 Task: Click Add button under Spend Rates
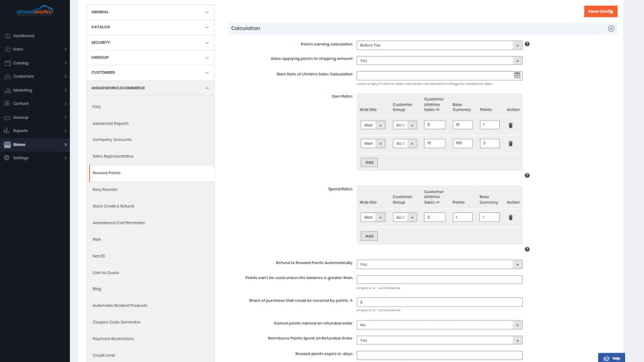[369, 236]
